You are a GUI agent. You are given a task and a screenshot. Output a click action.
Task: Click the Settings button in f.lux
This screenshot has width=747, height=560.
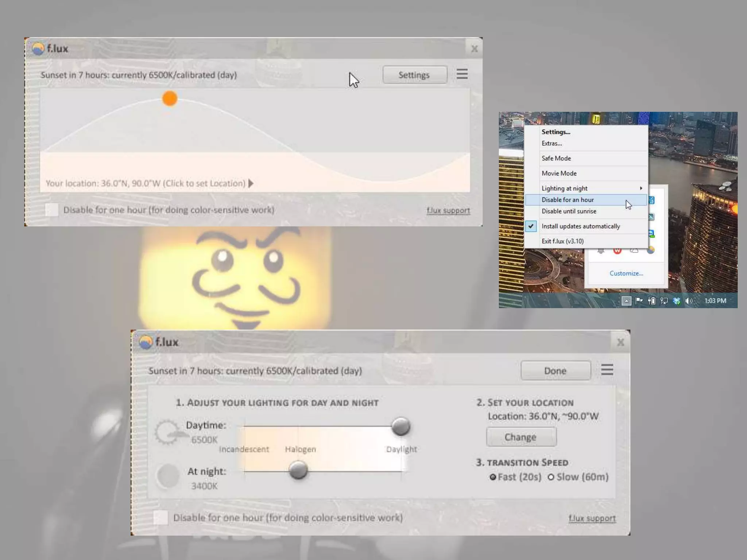414,75
